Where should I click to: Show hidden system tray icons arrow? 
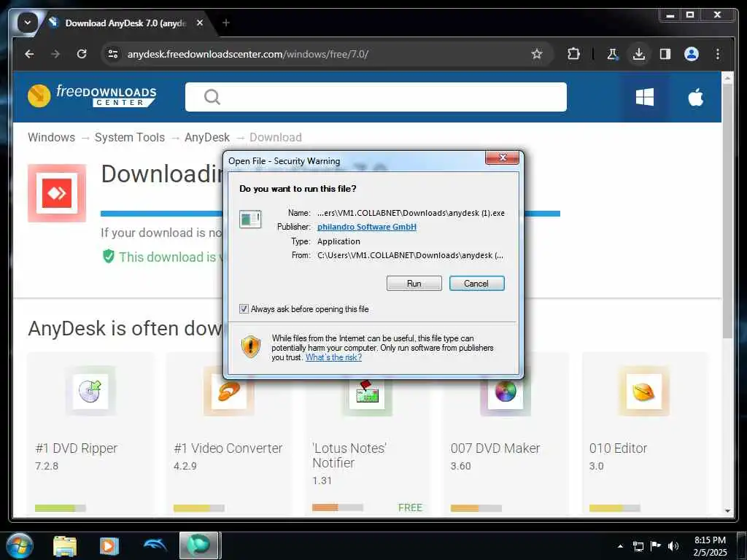(620, 546)
